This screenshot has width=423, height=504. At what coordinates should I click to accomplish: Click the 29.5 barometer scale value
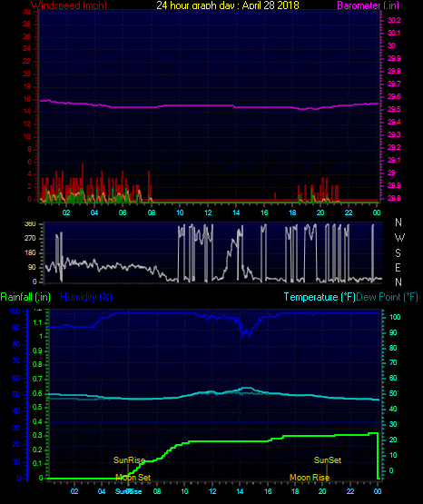394,109
